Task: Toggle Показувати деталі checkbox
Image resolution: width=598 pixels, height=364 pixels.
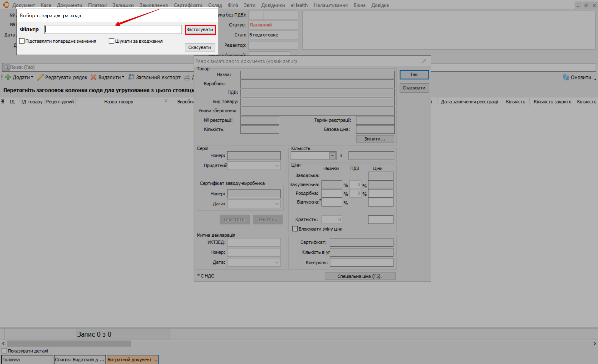Action: click(4, 351)
